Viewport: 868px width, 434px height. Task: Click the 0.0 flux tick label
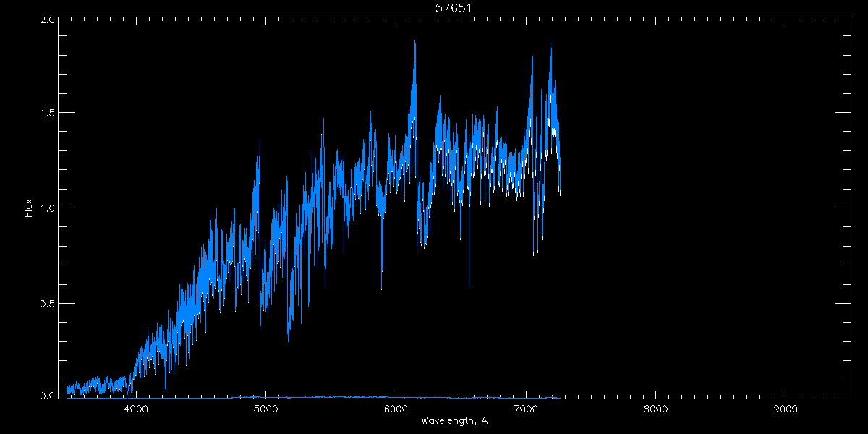click(48, 396)
